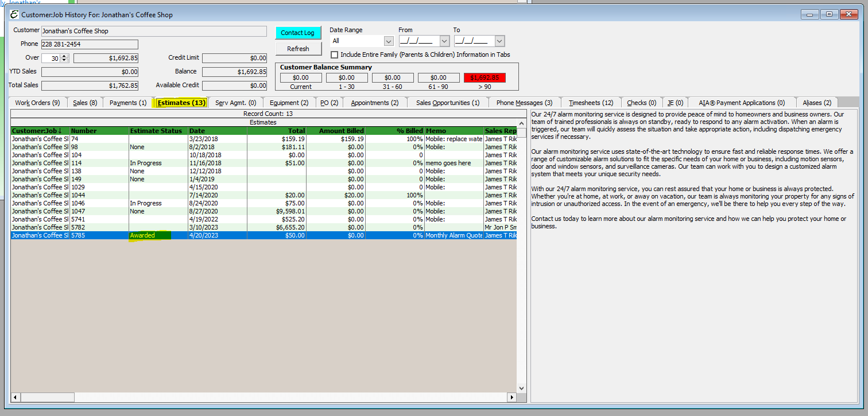Switch to the Phone Messages (3) tab

(x=524, y=103)
